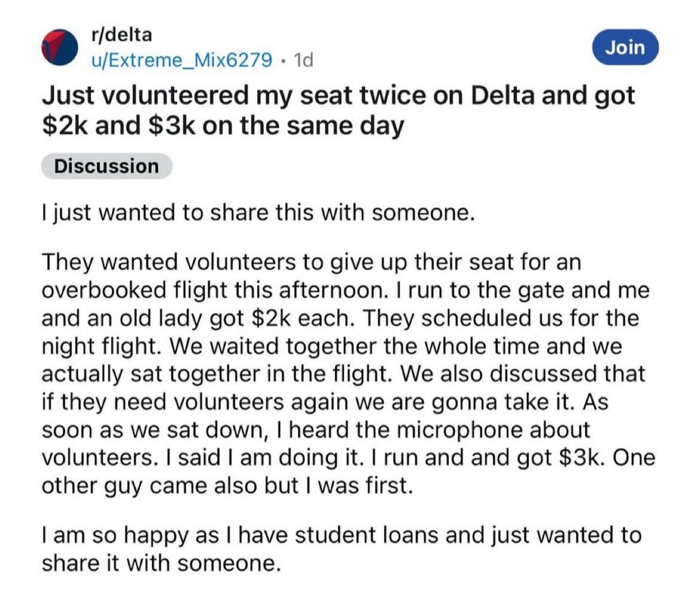Open the post title starting 'Just volunteered my seat'
This screenshot has width=700, height=610.
(x=339, y=110)
